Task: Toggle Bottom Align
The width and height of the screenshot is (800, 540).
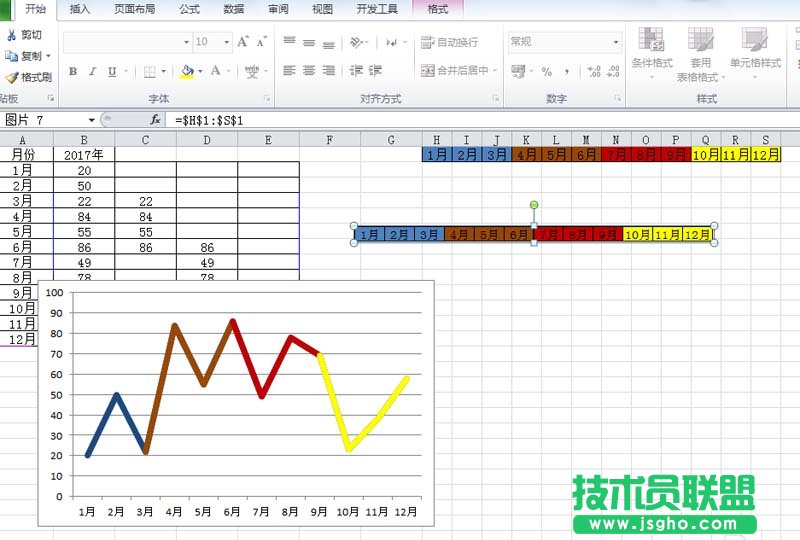Action: pyautogui.click(x=329, y=43)
